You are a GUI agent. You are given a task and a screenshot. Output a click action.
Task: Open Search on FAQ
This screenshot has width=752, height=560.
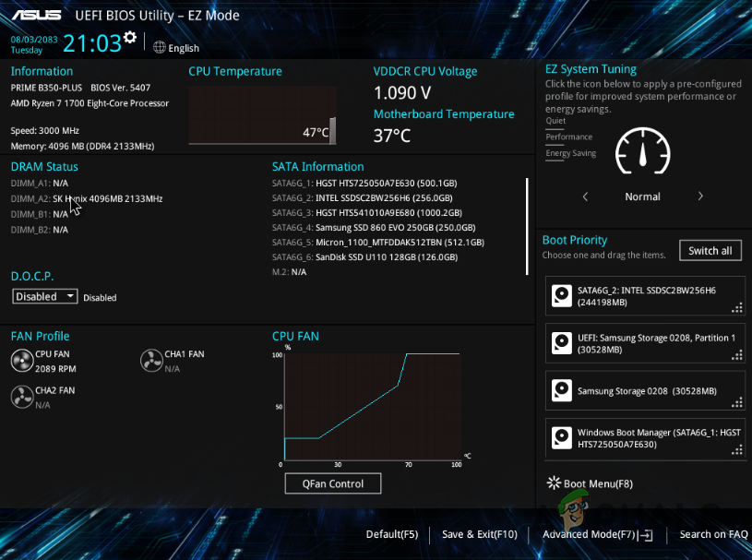pyautogui.click(x=712, y=534)
